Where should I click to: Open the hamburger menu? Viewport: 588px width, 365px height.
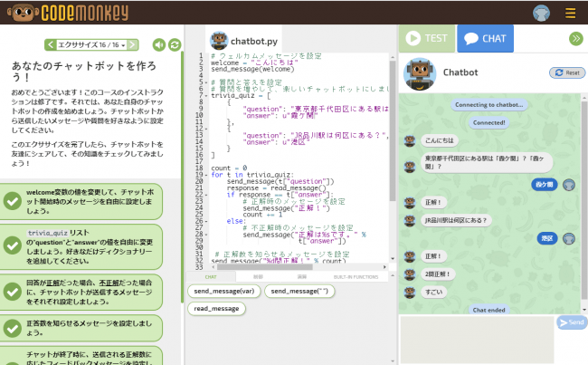(x=571, y=13)
